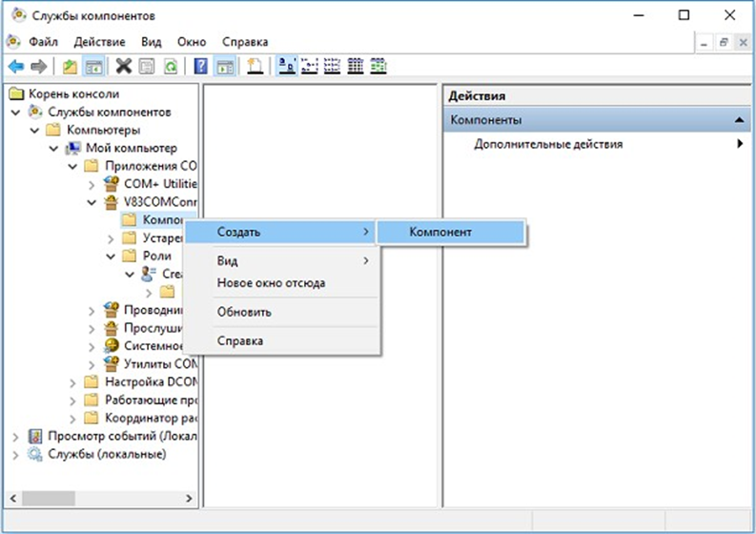Collapse the Роли folder node
This screenshot has width=756, height=534.
[111, 257]
